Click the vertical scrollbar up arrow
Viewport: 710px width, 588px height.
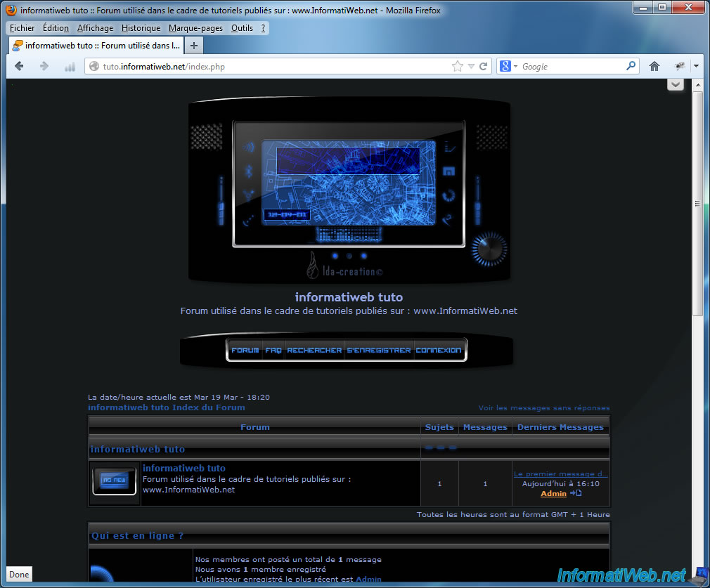click(x=697, y=84)
